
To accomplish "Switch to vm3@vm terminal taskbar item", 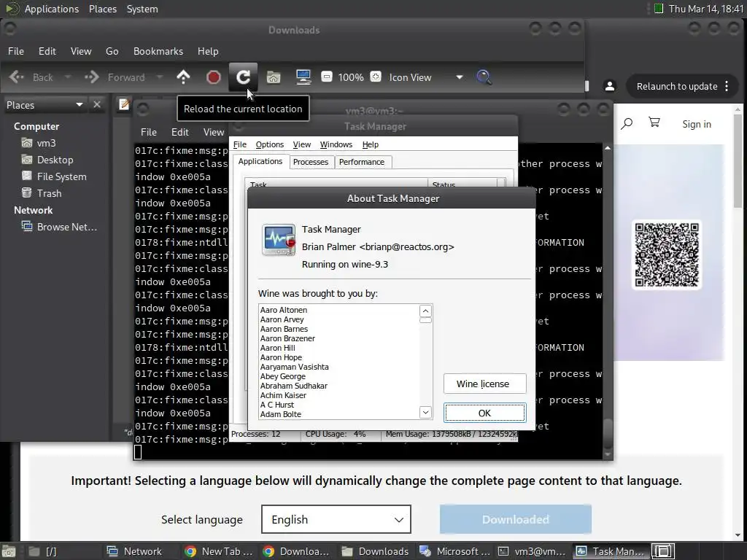I will 532,551.
